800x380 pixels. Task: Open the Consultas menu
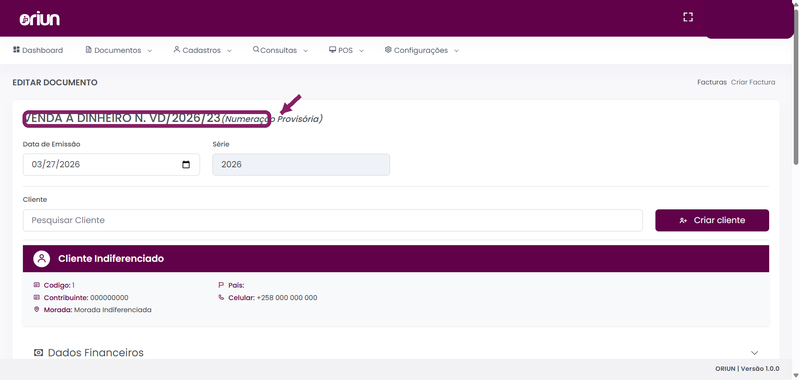point(280,50)
